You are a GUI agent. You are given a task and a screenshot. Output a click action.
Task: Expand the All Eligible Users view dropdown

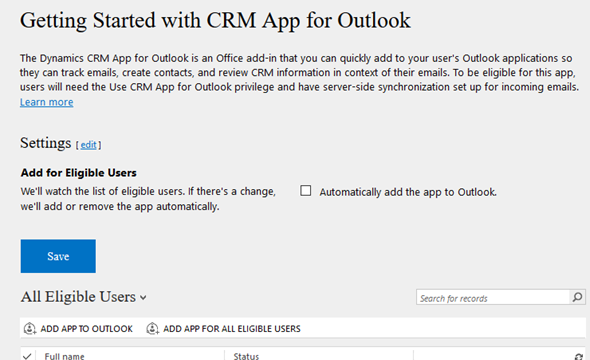(143, 298)
